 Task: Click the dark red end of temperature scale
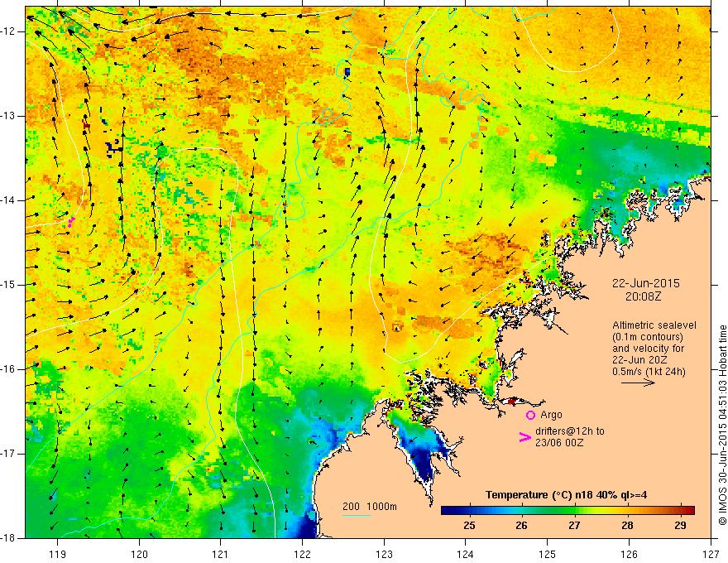689,510
